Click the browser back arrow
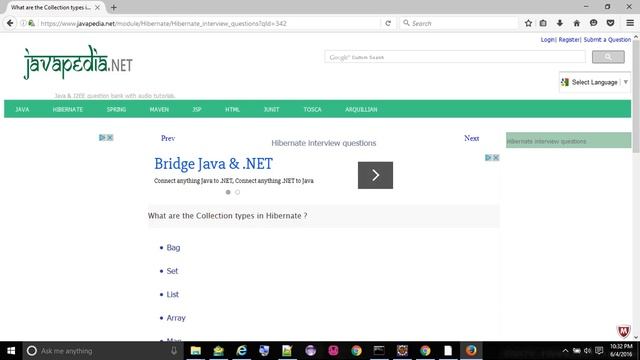640x360 pixels. (10, 23)
